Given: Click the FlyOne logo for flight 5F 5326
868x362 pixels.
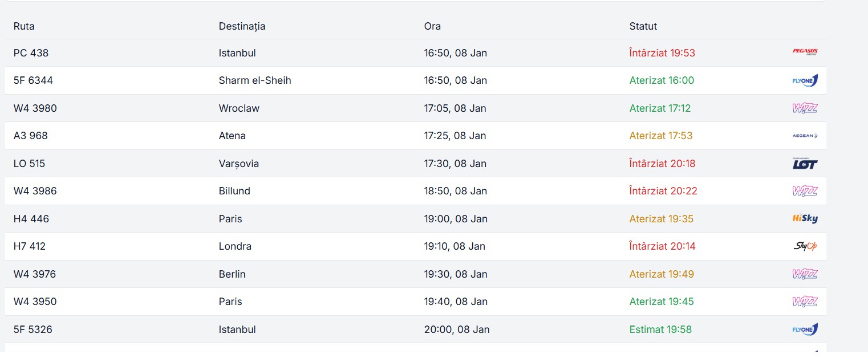Looking at the screenshot, I should 805,329.
